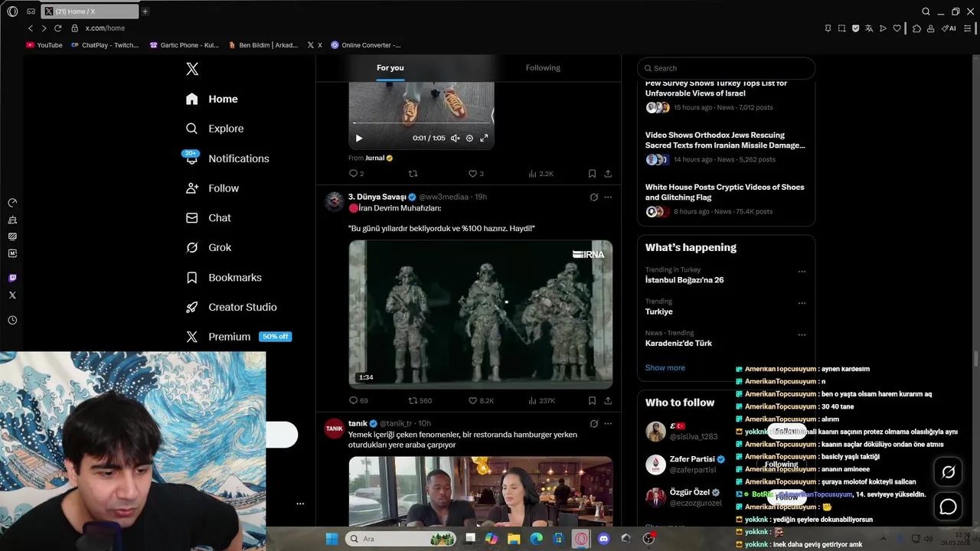Image resolution: width=980 pixels, height=551 pixels.
Task: Open 3. Dünya Savaşı profile avatar
Action: (x=335, y=201)
